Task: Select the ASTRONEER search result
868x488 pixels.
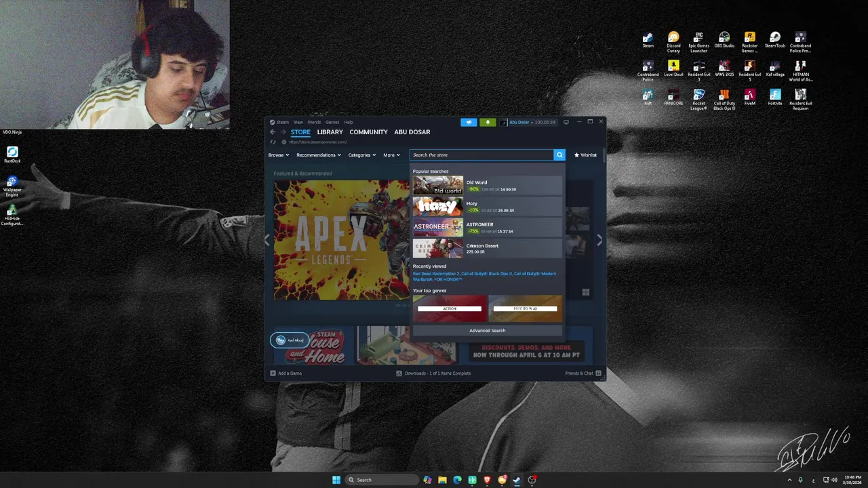Action: coord(488,228)
